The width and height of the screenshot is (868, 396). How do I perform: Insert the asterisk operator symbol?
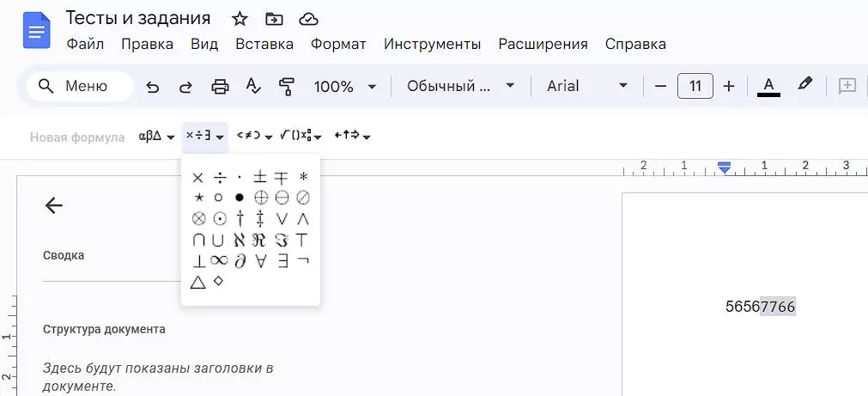[x=303, y=178]
